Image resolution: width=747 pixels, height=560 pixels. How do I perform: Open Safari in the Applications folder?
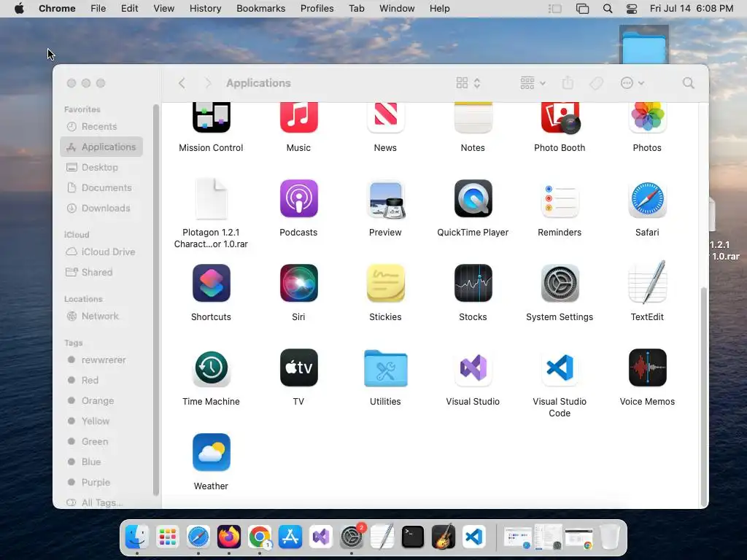pyautogui.click(x=647, y=198)
